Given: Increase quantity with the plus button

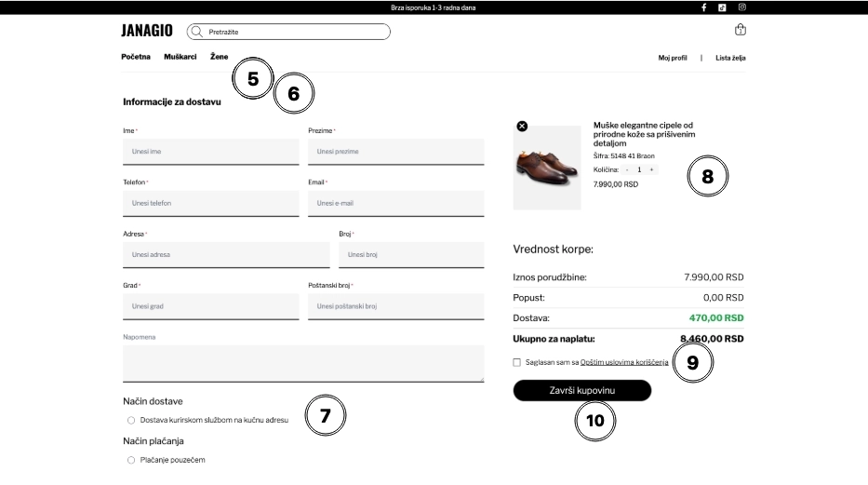Looking at the screenshot, I should tap(651, 169).
